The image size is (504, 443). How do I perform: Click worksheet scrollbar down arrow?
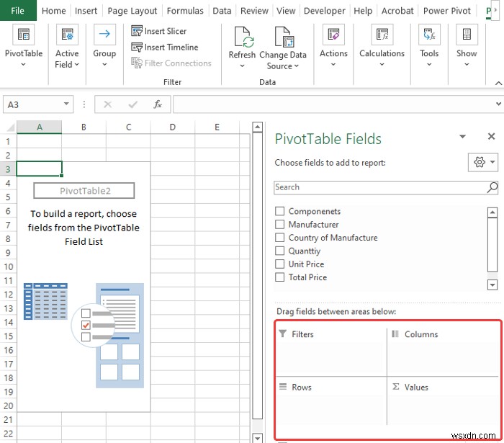pyautogui.click(x=257, y=438)
